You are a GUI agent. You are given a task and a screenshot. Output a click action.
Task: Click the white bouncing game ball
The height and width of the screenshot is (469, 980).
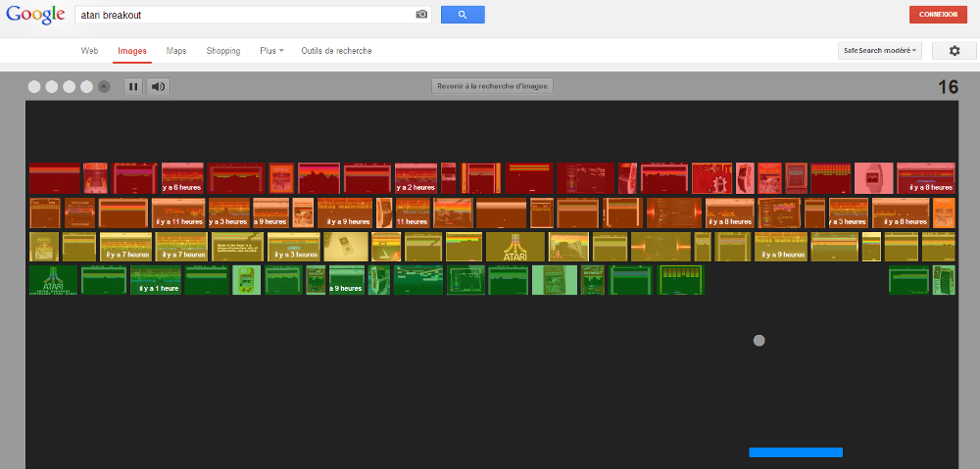point(759,341)
